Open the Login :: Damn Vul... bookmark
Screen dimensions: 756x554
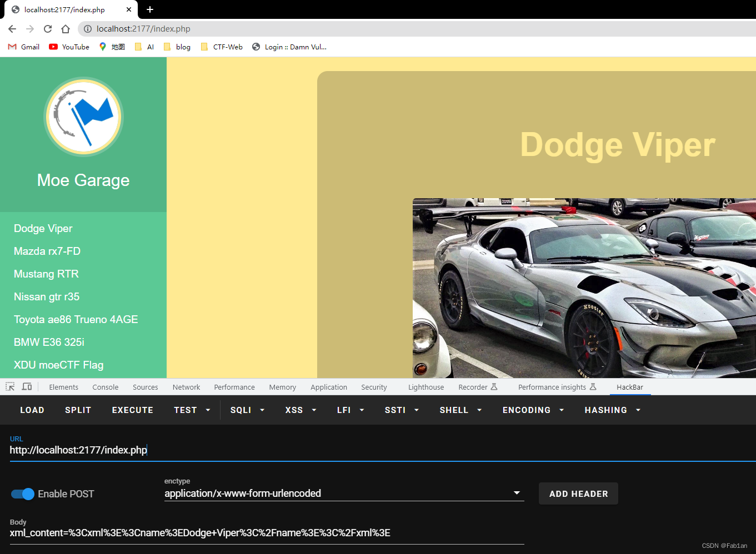(x=289, y=47)
